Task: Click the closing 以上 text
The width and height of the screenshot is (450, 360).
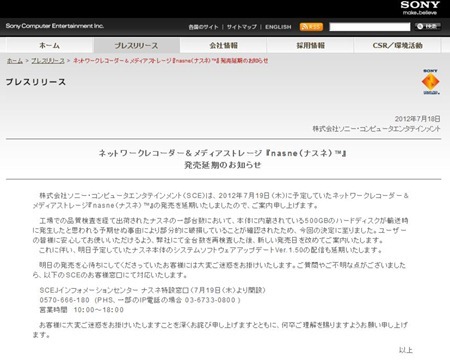Action: tap(406, 350)
